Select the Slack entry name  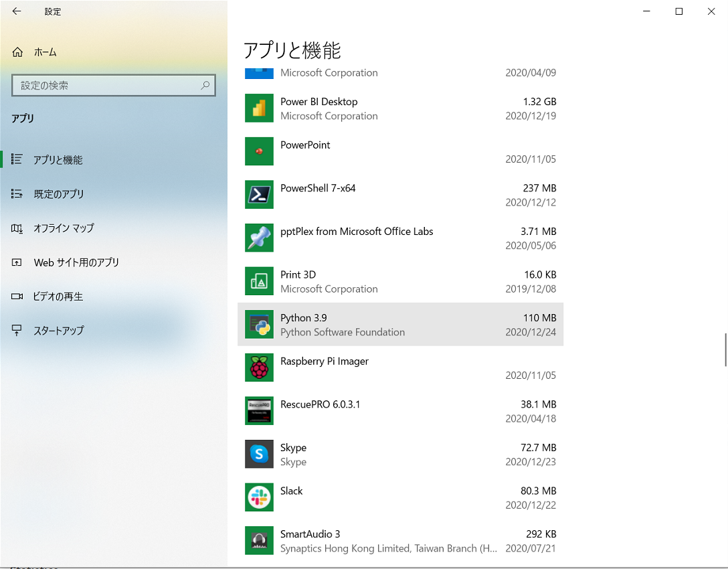292,491
